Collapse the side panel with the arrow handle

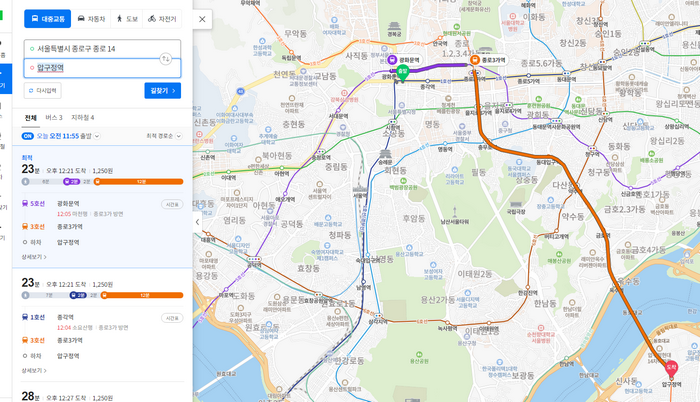[x=197, y=222]
